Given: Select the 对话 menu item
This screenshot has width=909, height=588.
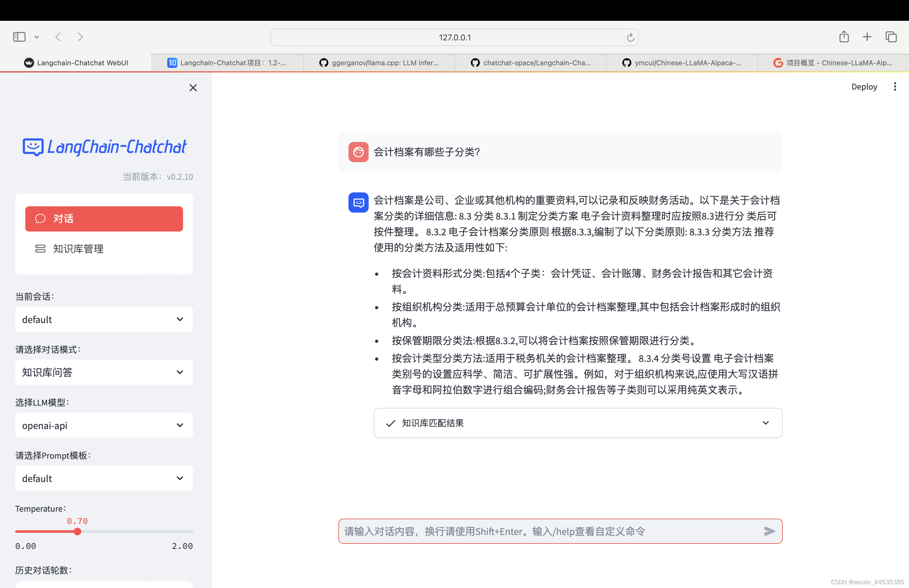Looking at the screenshot, I should point(104,219).
